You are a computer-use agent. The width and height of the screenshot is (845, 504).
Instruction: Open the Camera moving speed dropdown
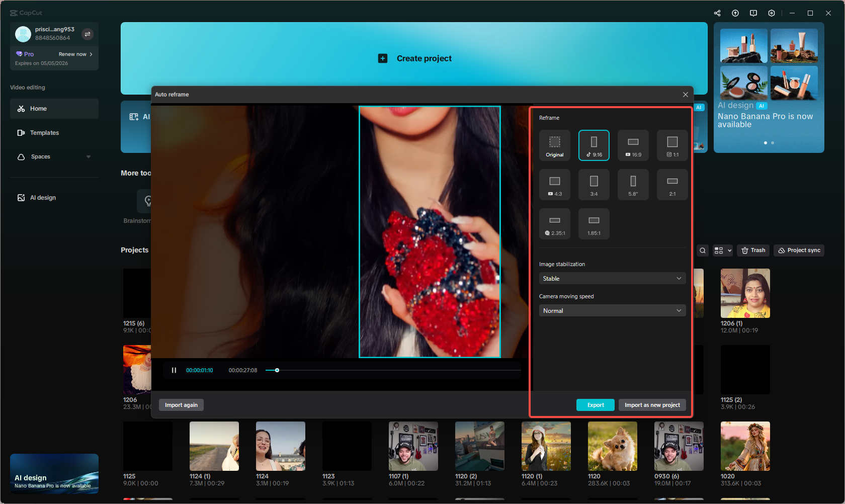[613, 310]
